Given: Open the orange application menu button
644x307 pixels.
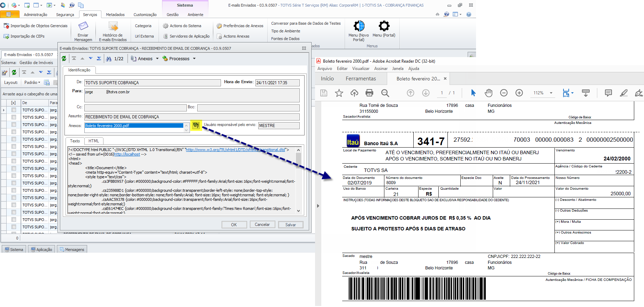Looking at the screenshot, I should tap(9, 14).
